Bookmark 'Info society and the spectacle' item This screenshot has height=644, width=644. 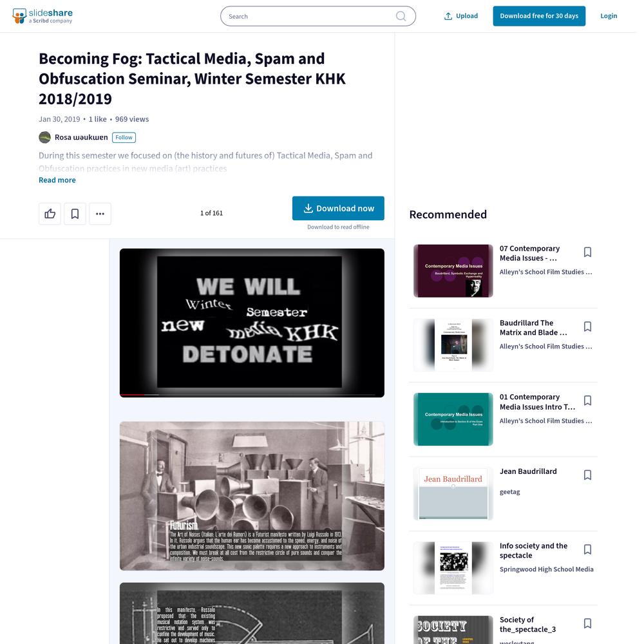tap(587, 549)
